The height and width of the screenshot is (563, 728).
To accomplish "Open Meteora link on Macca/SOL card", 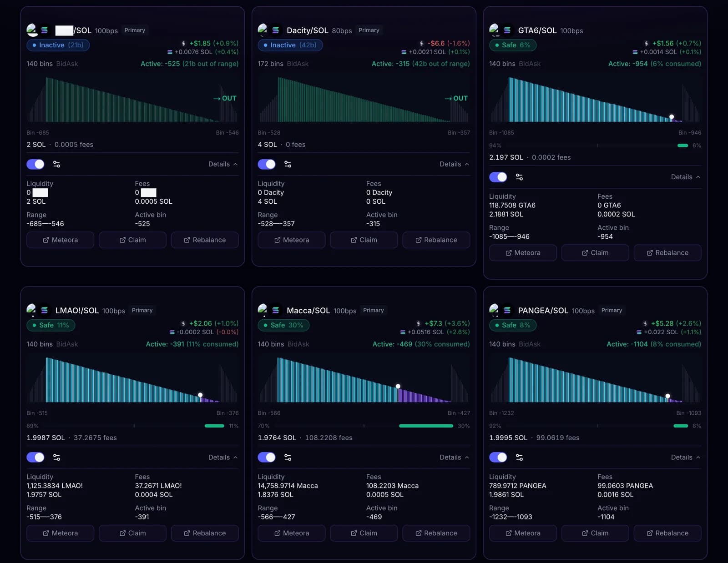I will (292, 533).
